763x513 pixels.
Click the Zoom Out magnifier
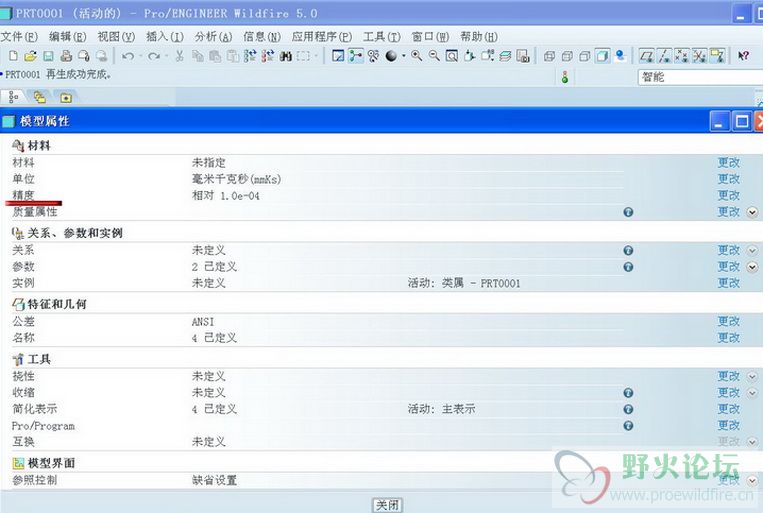[434, 56]
